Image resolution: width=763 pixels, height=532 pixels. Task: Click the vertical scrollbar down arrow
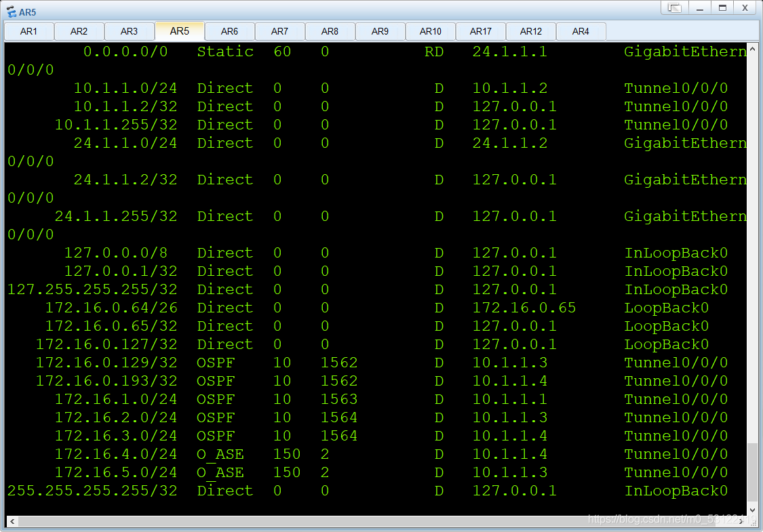pos(752,510)
